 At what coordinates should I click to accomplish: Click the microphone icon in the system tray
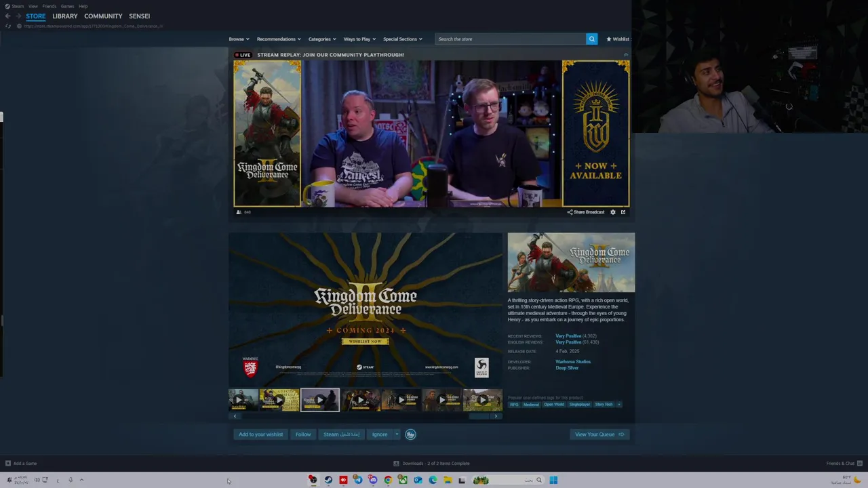tap(70, 480)
